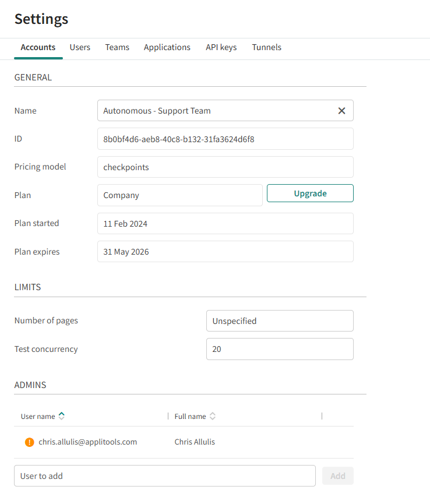
Task: Open the Teams tab
Action: click(x=117, y=47)
